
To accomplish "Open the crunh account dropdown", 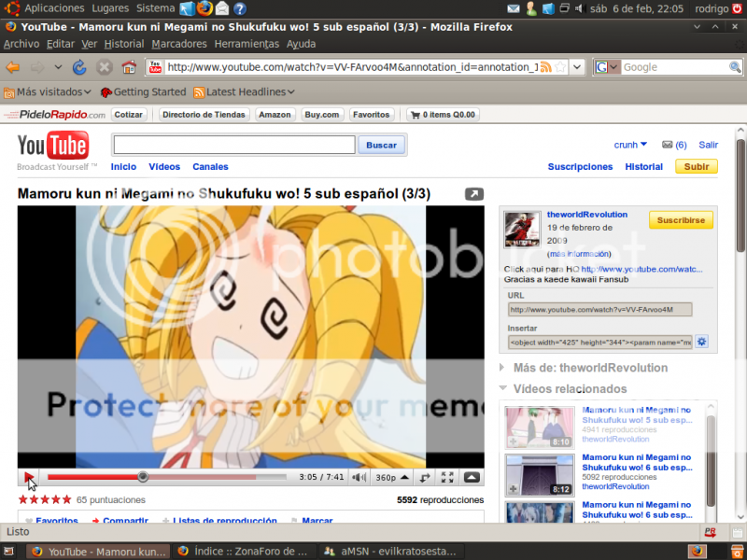I will tap(630, 145).
